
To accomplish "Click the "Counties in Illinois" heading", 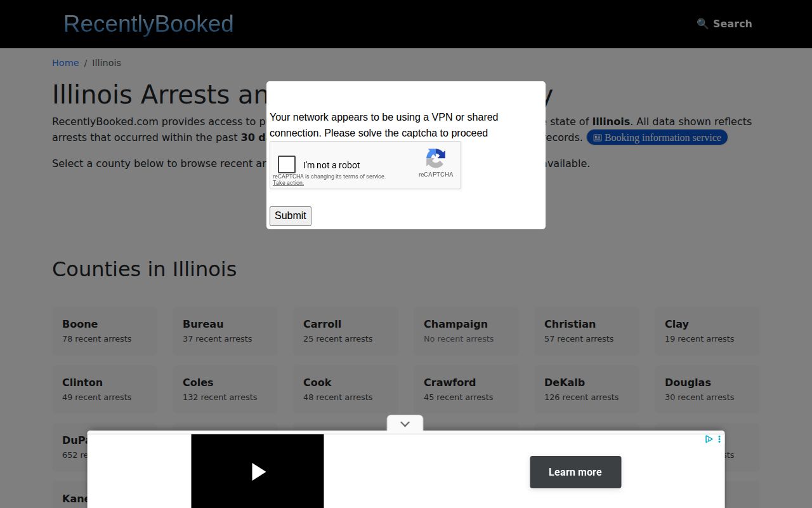I will [144, 269].
